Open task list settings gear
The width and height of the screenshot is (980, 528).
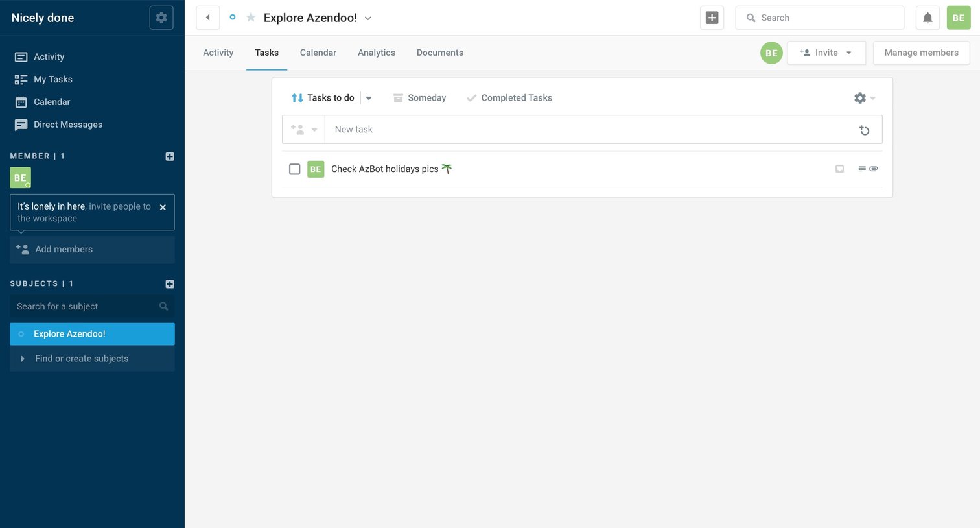tap(865, 98)
